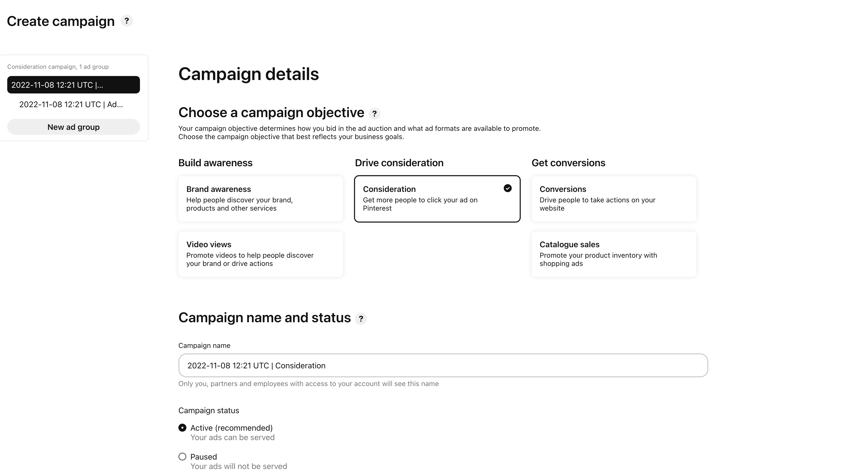Choose the Consideration objective card
868x476 pixels.
[x=437, y=199]
